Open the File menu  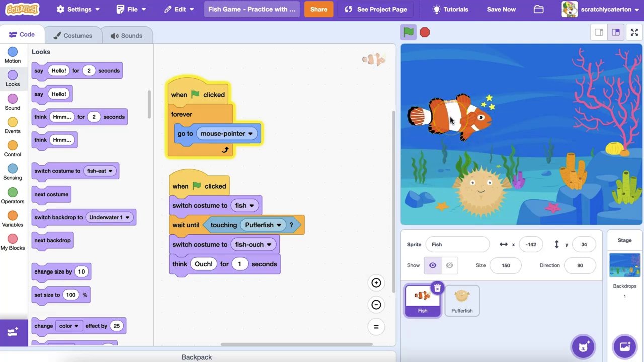tap(131, 9)
